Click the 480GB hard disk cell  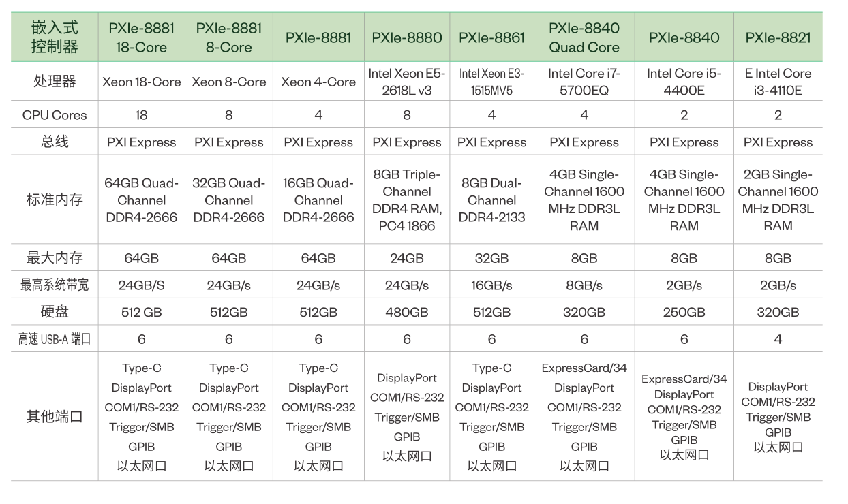(407, 312)
